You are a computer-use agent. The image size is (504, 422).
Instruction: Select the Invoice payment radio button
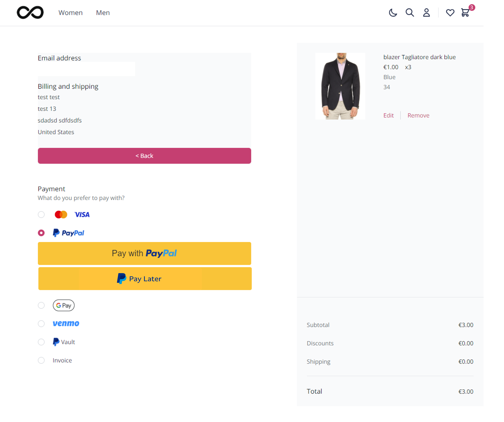(x=41, y=360)
